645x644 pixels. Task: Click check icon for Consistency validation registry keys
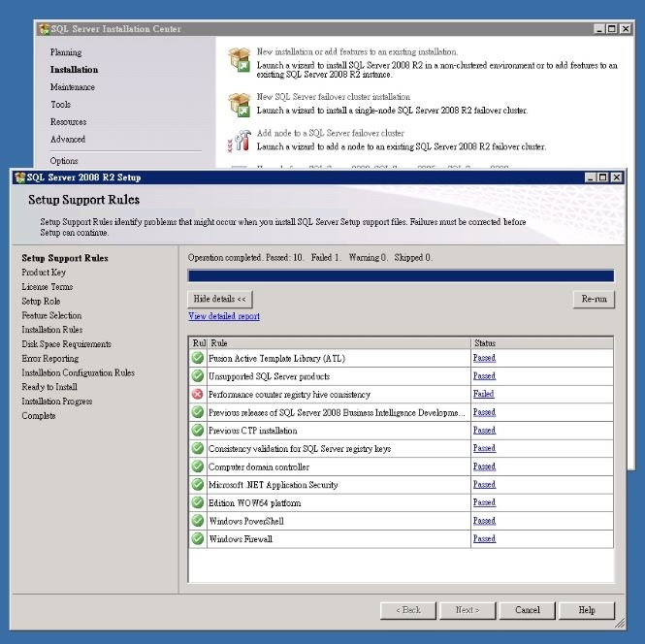click(198, 448)
